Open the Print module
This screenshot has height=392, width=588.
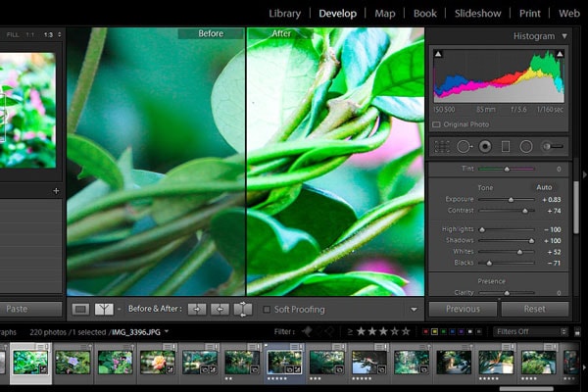(529, 14)
